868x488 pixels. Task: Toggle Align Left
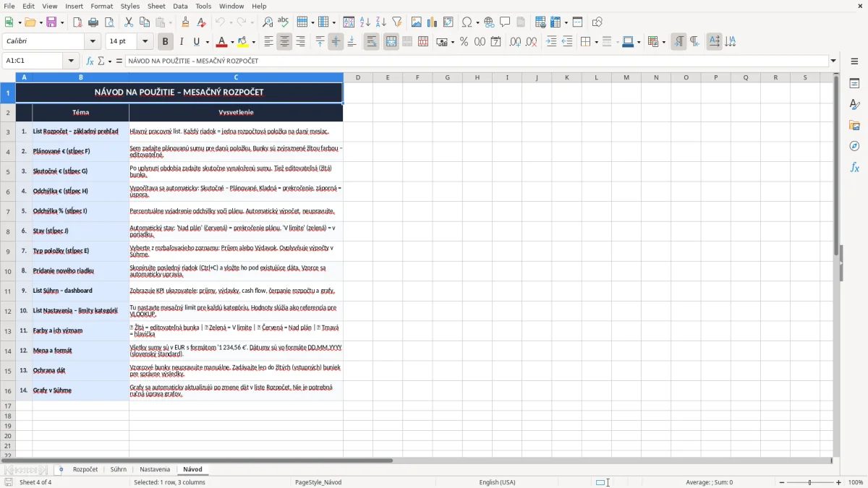point(268,42)
